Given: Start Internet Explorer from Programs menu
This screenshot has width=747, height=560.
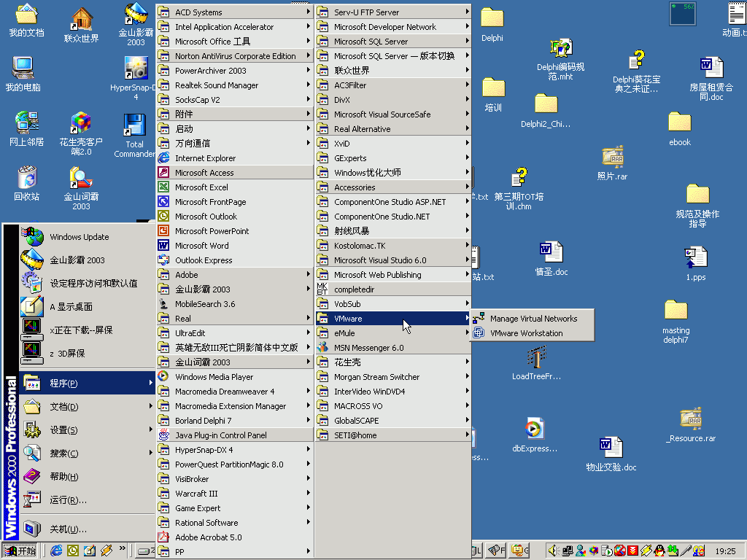Looking at the screenshot, I should coord(234,158).
